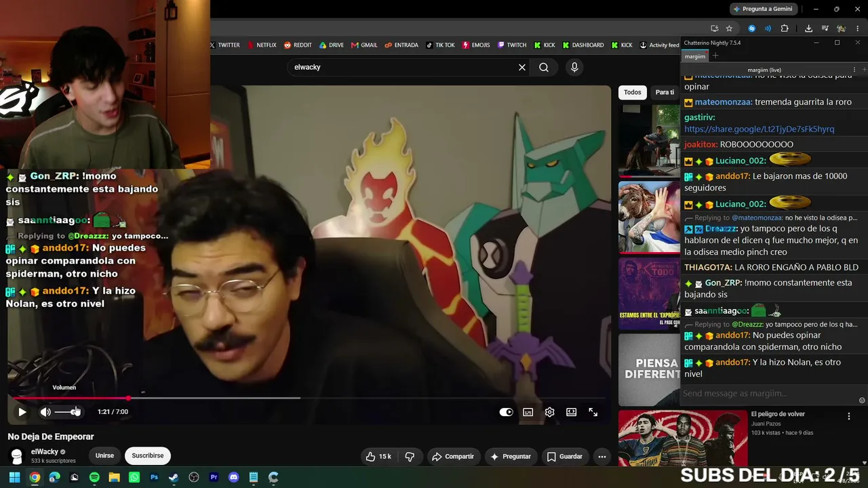Open the more actions menu beside Guardar
Image resolution: width=868 pixels, height=488 pixels.
pyautogui.click(x=601, y=457)
